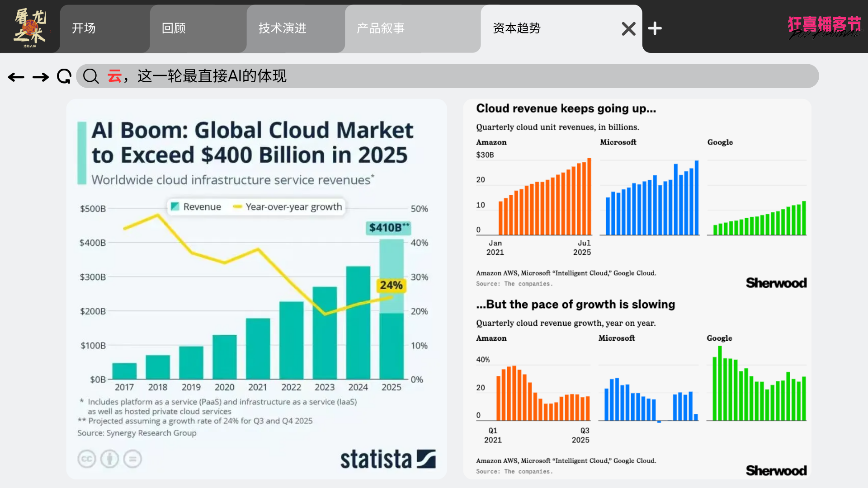Open the 技术演进 tab
868x488 pixels.
tap(283, 28)
